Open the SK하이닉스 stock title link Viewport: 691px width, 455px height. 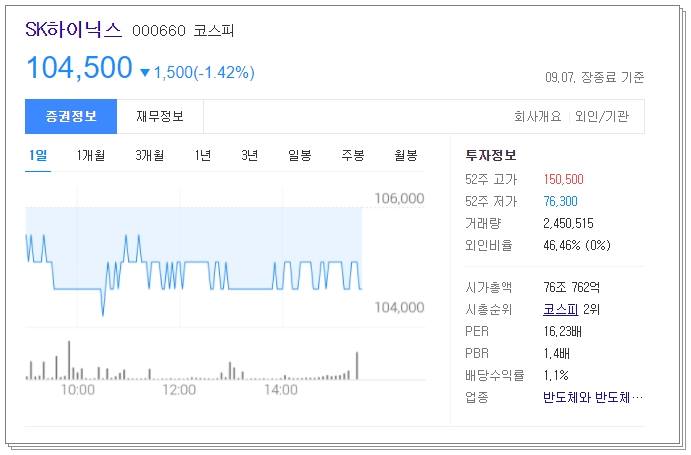[73, 30]
